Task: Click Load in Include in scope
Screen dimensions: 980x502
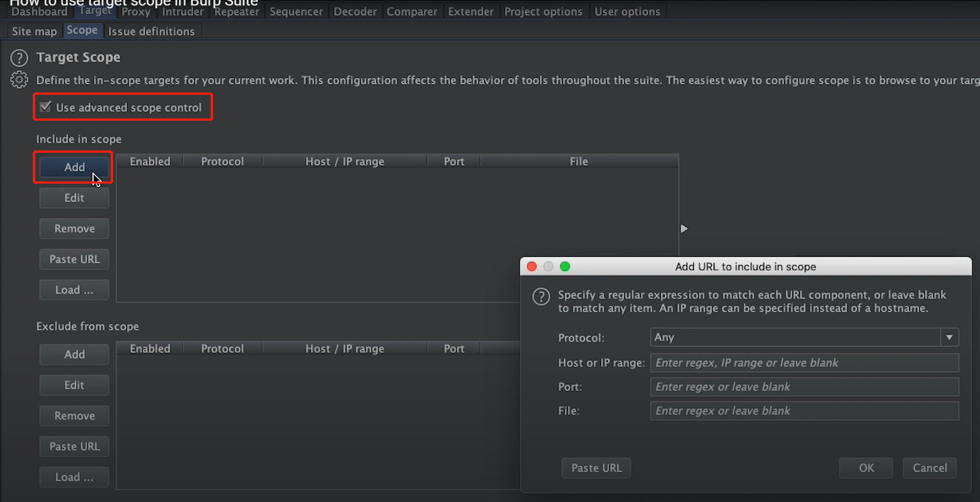Action: (x=74, y=289)
